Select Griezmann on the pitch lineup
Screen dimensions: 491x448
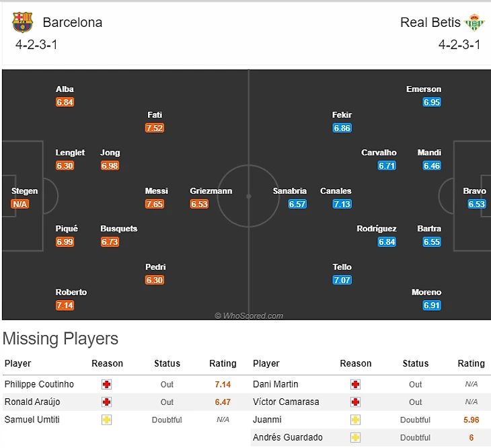coord(211,191)
